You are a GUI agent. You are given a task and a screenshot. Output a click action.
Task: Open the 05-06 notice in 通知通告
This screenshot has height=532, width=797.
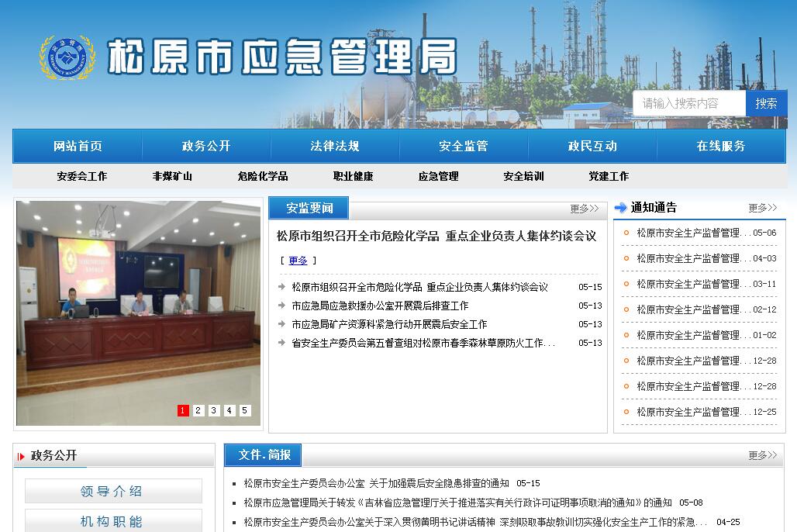(688, 233)
